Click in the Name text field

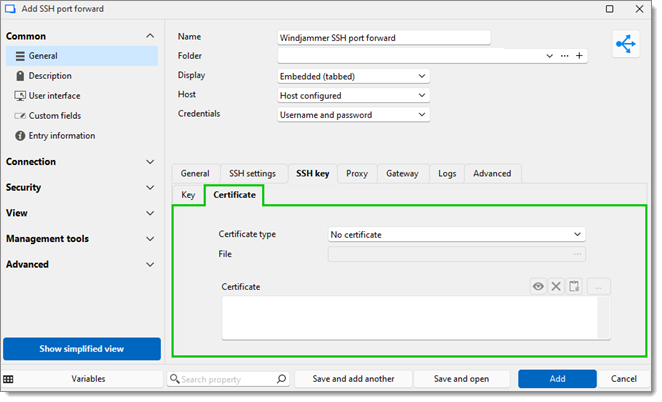coord(383,37)
